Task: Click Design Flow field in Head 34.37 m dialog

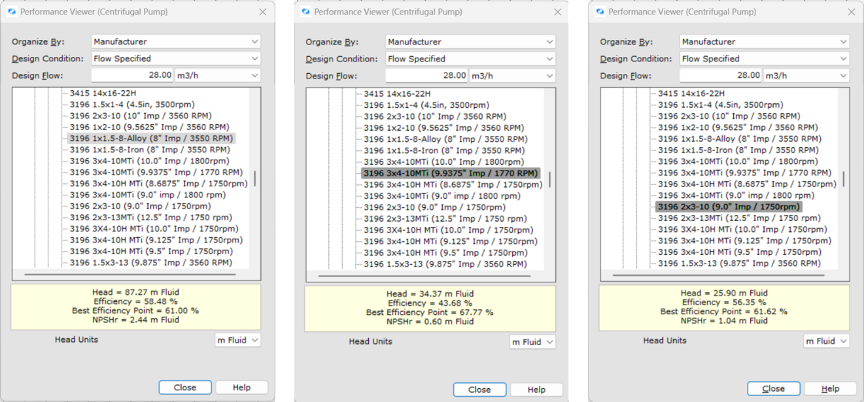Action: click(x=424, y=76)
